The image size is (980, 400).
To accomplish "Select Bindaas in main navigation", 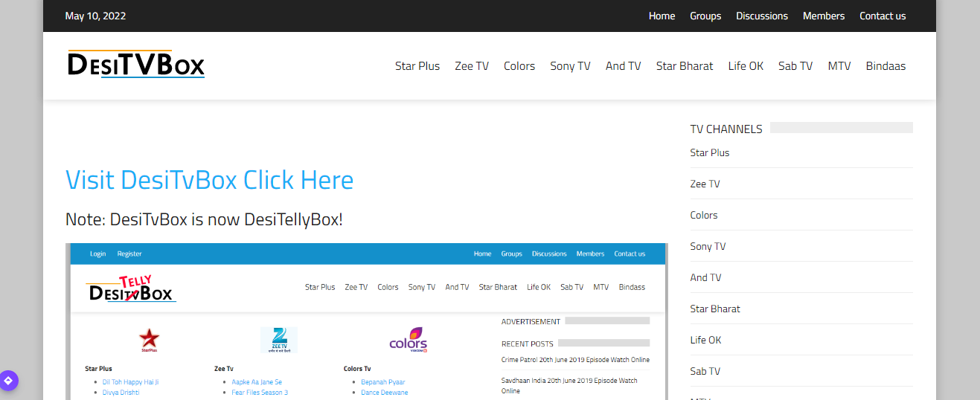I will (885, 65).
